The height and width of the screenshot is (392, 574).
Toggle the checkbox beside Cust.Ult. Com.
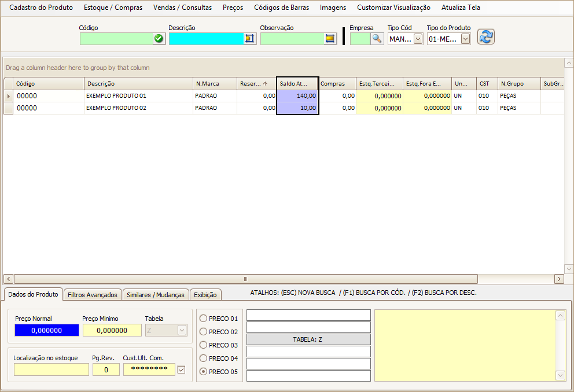click(182, 370)
